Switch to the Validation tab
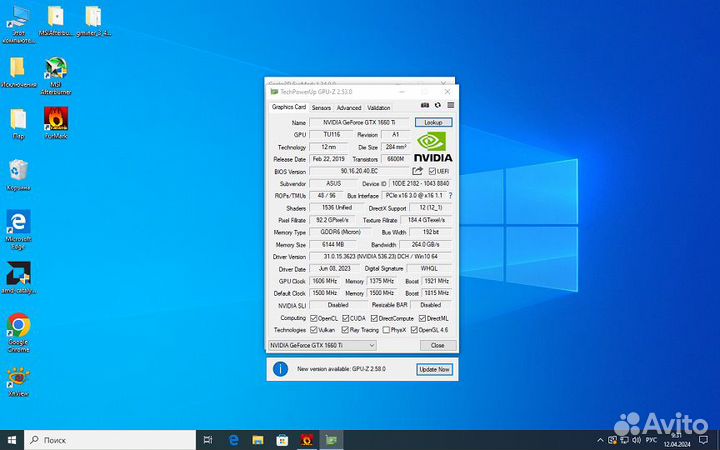Screen dimensions: 720x450 tap(378, 107)
